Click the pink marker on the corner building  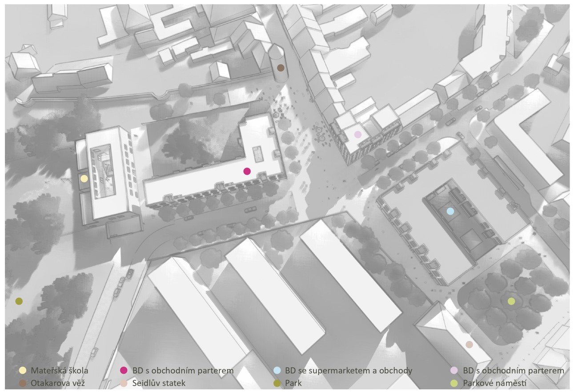[x=357, y=134]
